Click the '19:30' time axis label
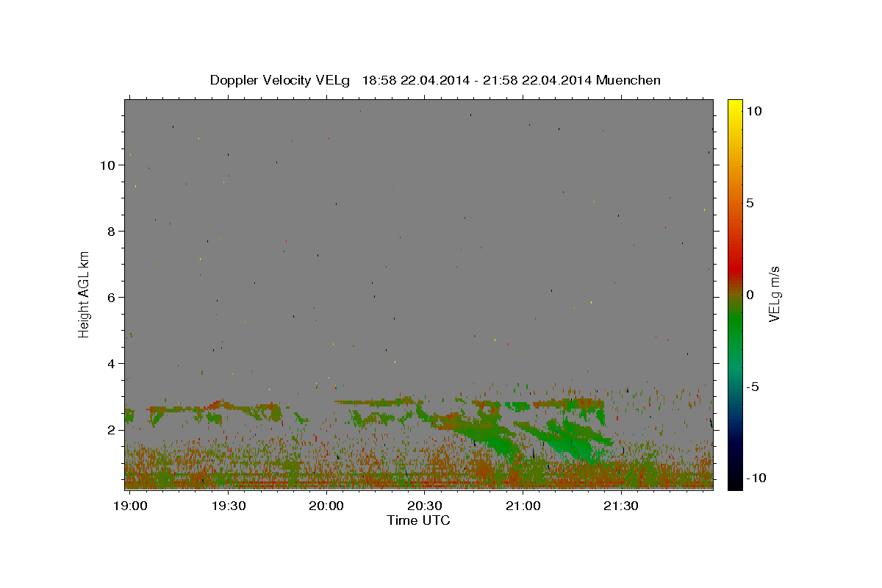This screenshot has height=588, width=882. pos(229,506)
